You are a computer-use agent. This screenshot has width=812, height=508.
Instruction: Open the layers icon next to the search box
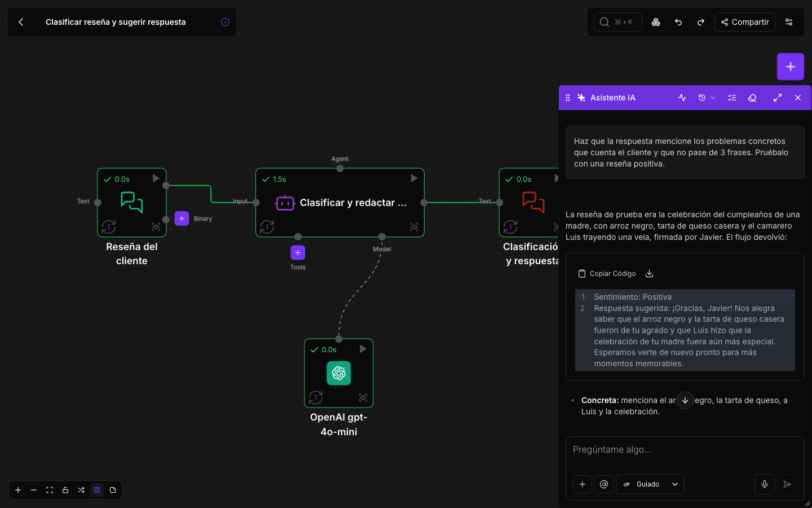click(x=656, y=22)
